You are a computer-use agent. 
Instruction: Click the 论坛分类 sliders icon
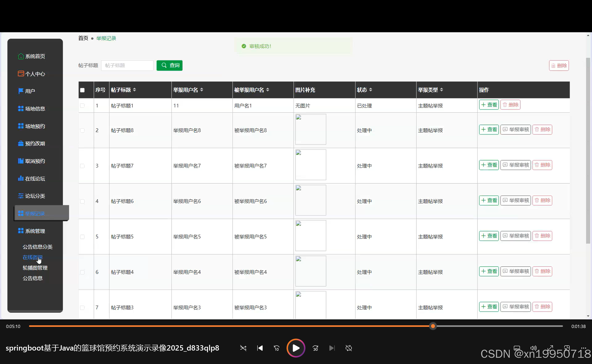pos(21,196)
